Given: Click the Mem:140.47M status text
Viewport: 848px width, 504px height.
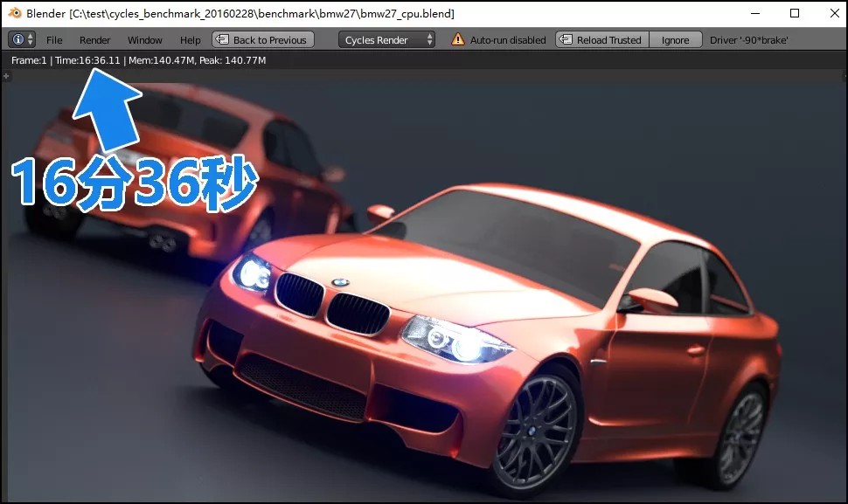Looking at the screenshot, I should click(x=162, y=60).
